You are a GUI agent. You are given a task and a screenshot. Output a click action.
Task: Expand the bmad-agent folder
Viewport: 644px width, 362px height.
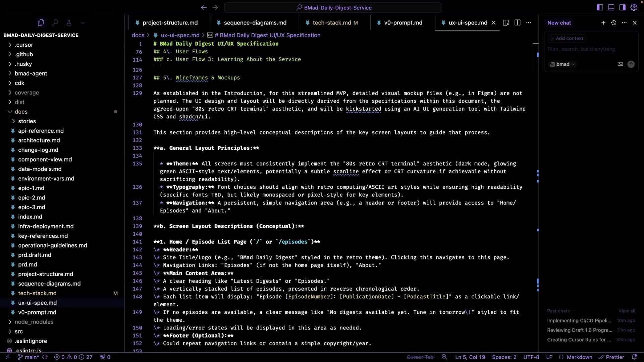pyautogui.click(x=31, y=73)
